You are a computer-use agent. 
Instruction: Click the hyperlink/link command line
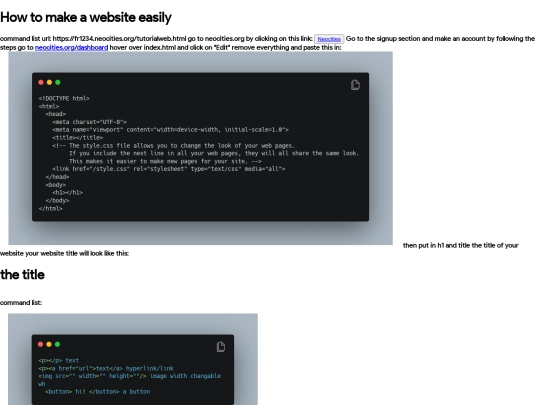(x=106, y=368)
